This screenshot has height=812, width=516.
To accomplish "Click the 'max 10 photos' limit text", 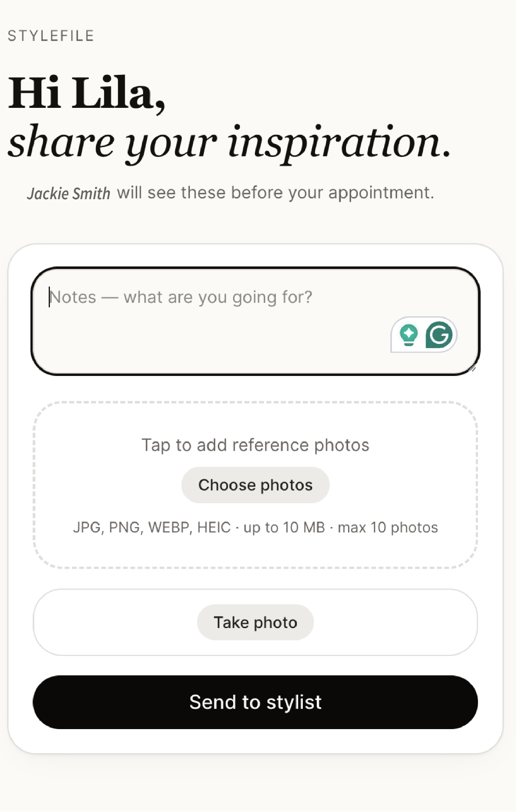I will pos(387,527).
